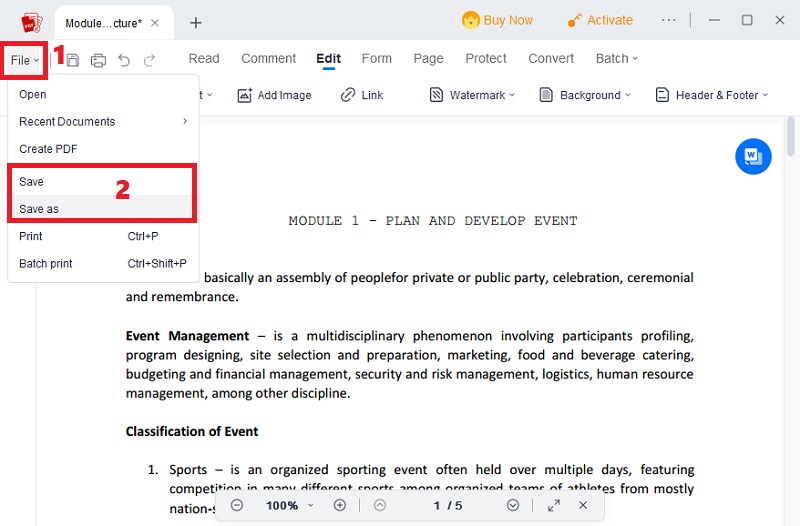Zoom out with the minus icon
Screen dimensions: 800x526
pyautogui.click(x=237, y=505)
